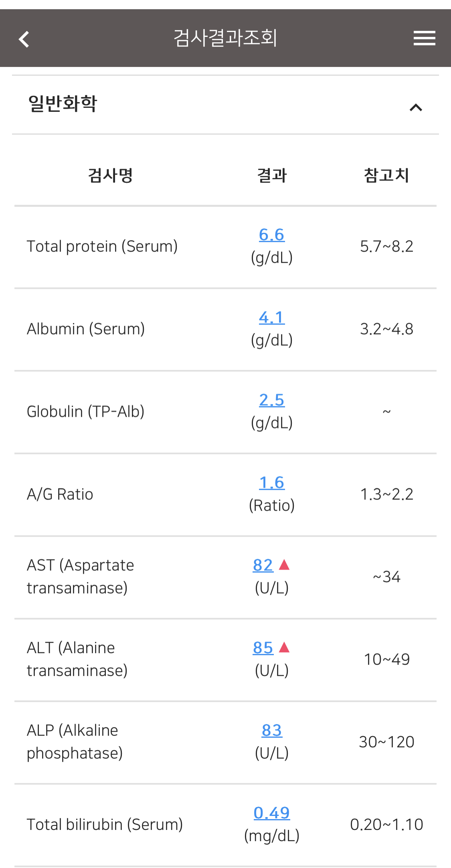Tap the AST (Aspartate transaminase) row label
Viewport: 451px width, 868px height.
point(81,577)
